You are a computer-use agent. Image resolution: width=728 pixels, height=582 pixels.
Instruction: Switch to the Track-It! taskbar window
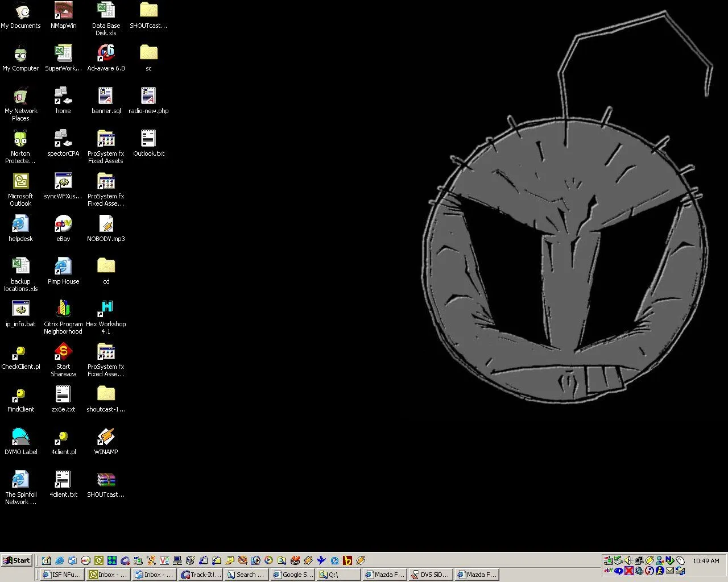[200, 575]
